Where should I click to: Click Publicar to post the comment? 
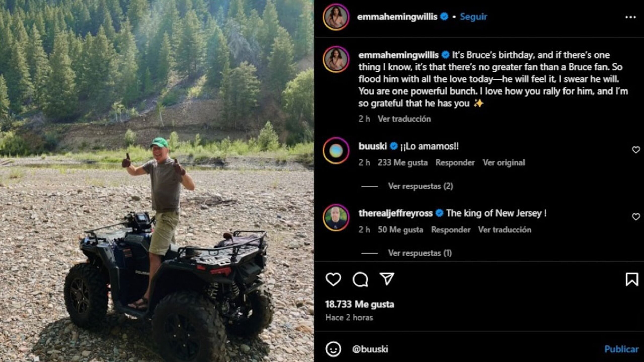(x=621, y=349)
